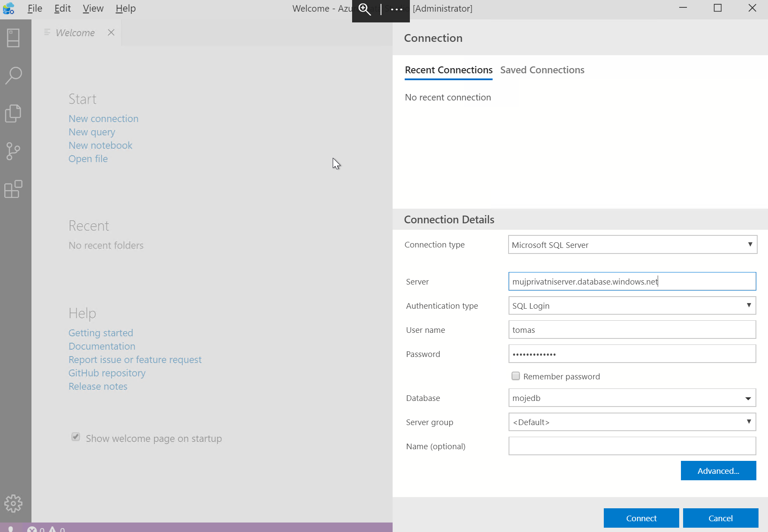Click the magnifier zoom icon in the overlay
The image size is (768, 532).
[365, 9]
